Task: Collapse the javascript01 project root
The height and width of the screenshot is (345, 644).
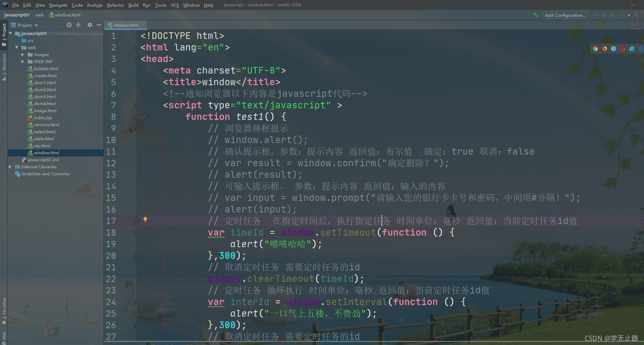Action: pos(11,33)
